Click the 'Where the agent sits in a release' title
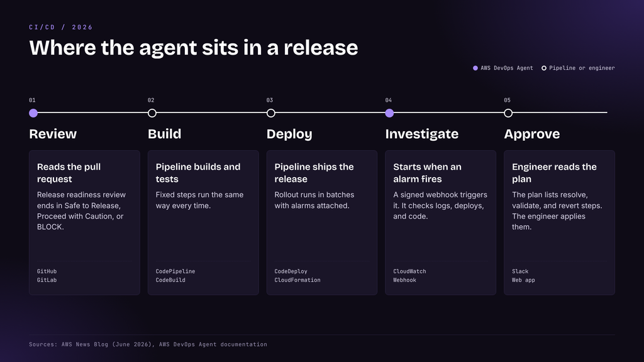Viewport: 644px width, 362px height. click(194, 48)
